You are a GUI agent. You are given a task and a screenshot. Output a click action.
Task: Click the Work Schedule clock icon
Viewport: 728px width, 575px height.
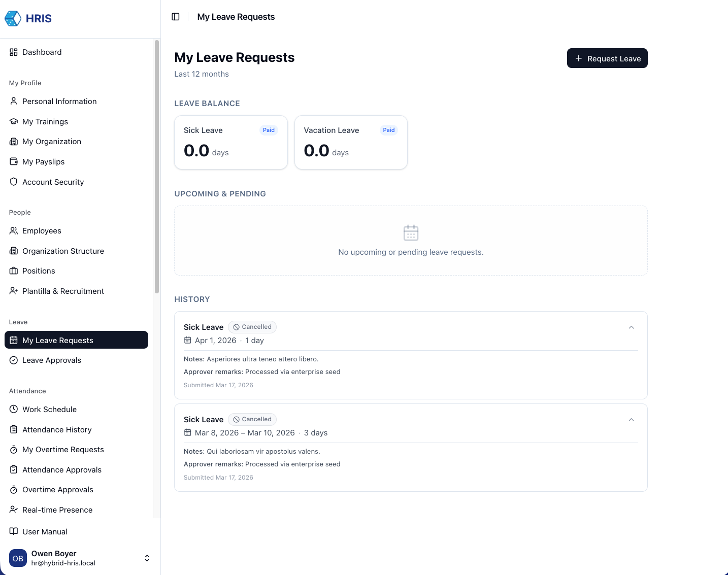(x=14, y=410)
